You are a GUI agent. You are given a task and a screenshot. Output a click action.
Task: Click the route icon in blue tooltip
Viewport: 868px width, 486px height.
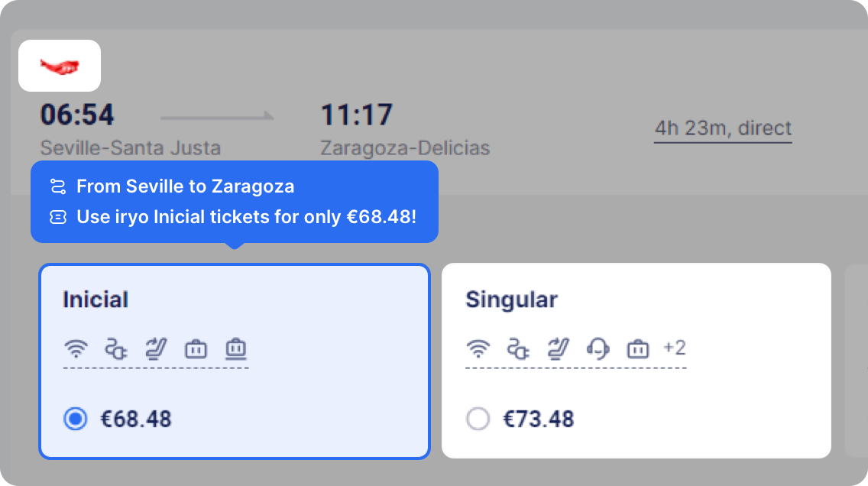[x=58, y=186]
